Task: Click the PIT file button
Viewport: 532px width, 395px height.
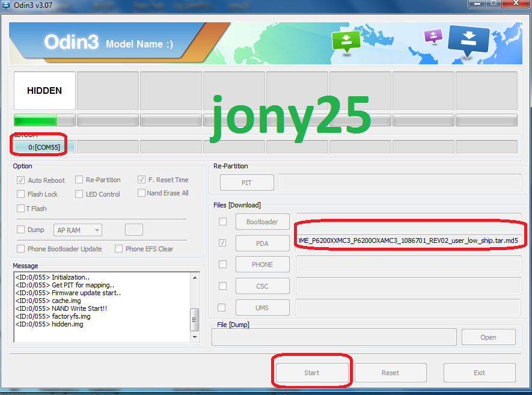Action: (x=246, y=183)
